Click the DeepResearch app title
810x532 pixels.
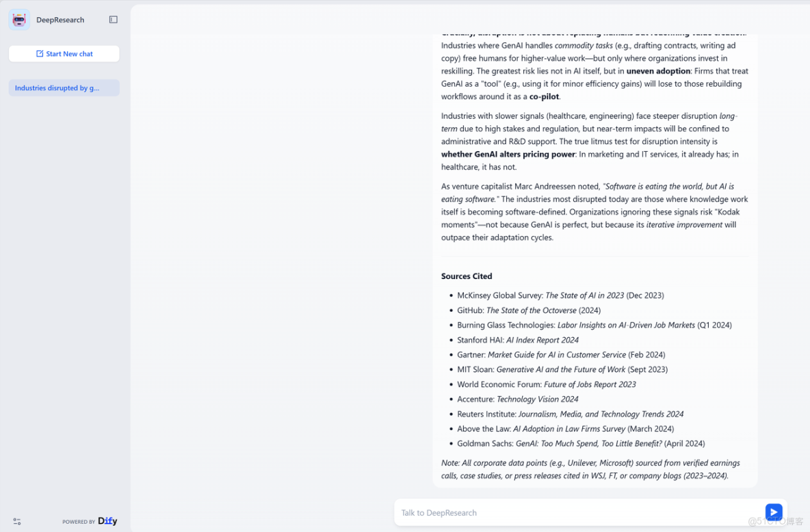click(60, 20)
